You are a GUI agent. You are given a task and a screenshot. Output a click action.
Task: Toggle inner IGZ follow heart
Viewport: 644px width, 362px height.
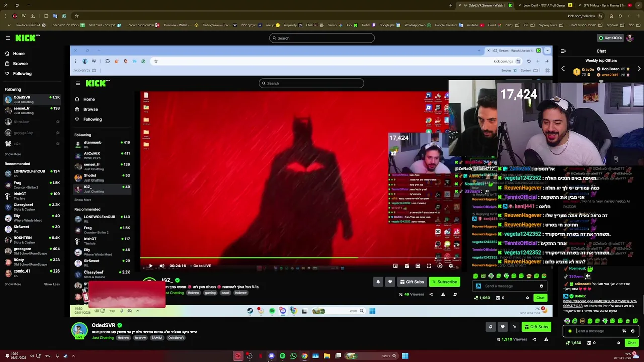click(x=390, y=282)
